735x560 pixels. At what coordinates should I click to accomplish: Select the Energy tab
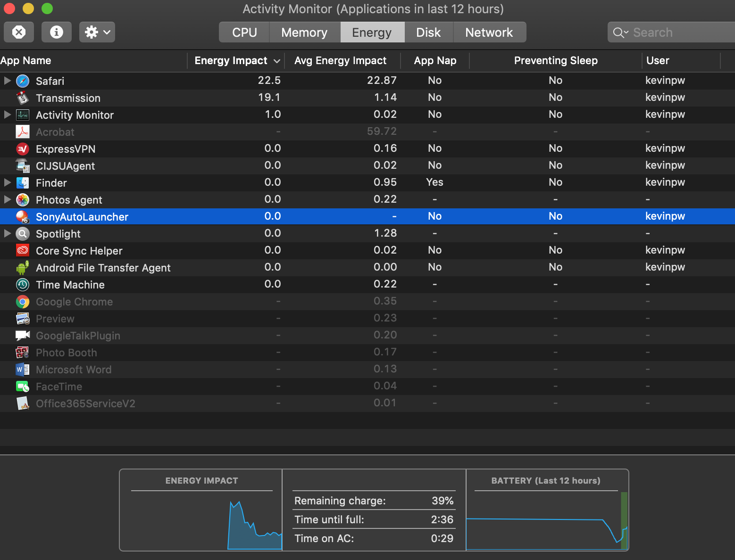(x=372, y=33)
